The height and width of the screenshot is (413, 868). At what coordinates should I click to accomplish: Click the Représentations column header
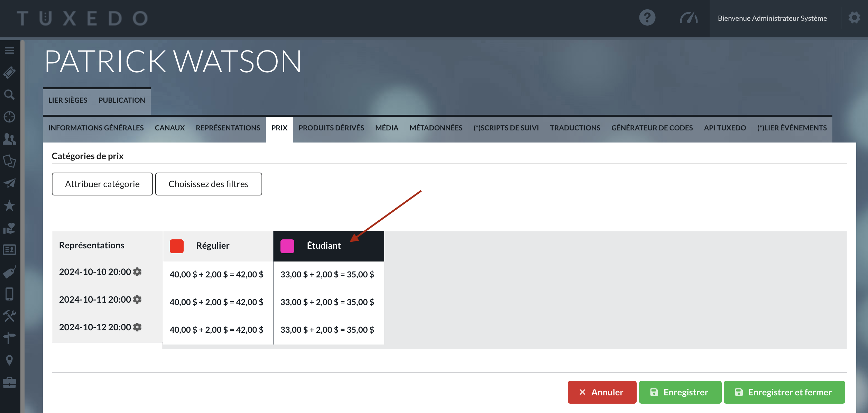[x=92, y=245]
